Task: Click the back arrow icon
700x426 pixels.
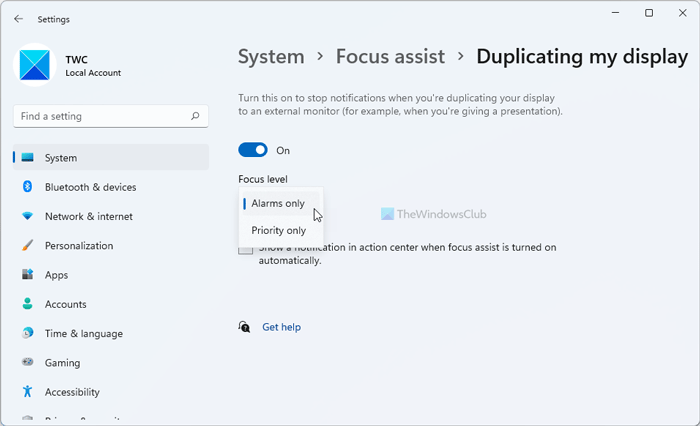Action: coord(18,18)
